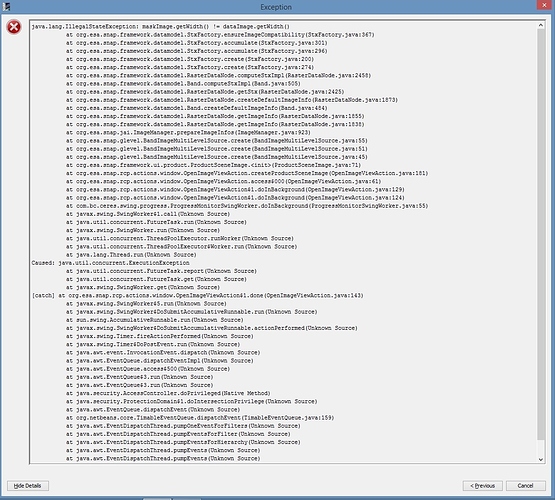Screen dimensions: 555x500
Task: Close the Exception window
Action: click(x=544, y=5)
